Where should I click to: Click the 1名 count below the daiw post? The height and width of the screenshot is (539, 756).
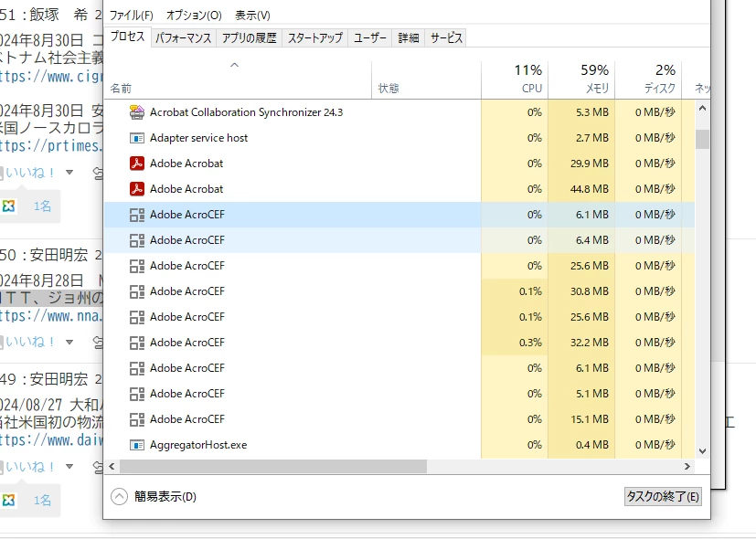pyautogui.click(x=42, y=500)
